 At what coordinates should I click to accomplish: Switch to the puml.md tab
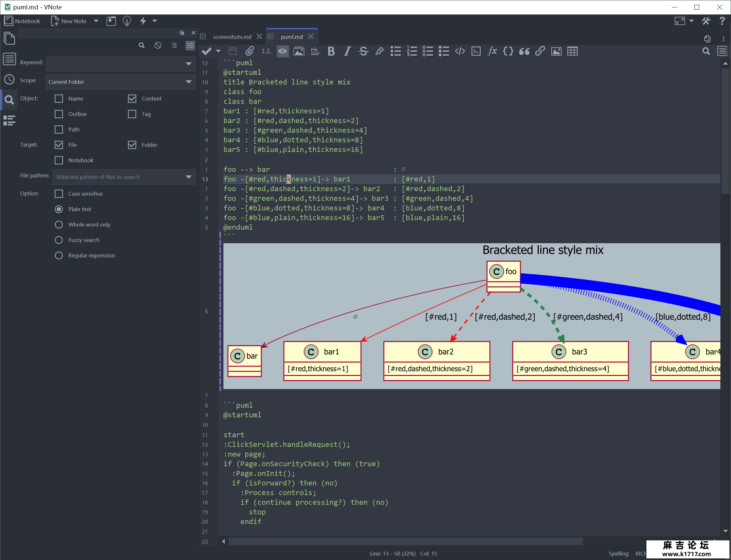(292, 37)
